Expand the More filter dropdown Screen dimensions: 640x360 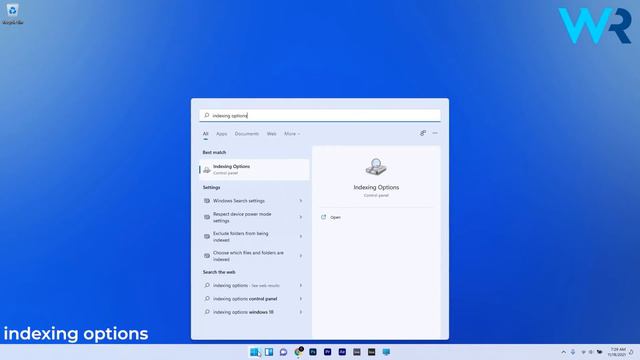292,134
